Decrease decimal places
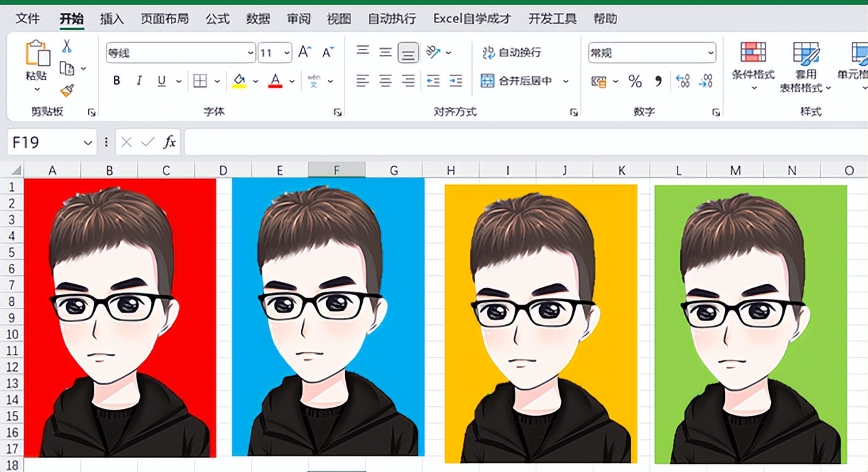 pos(706,81)
